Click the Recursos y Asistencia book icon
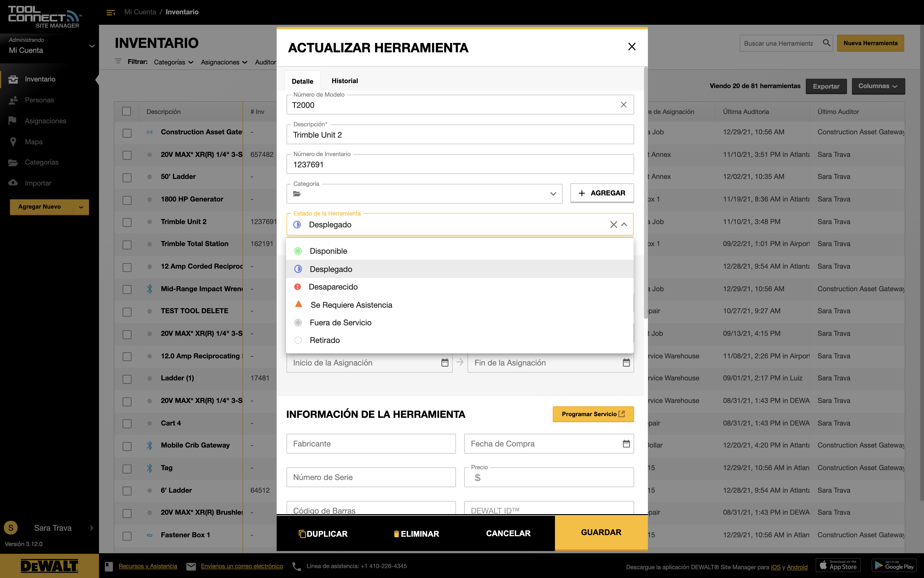924x578 pixels. pos(109,566)
